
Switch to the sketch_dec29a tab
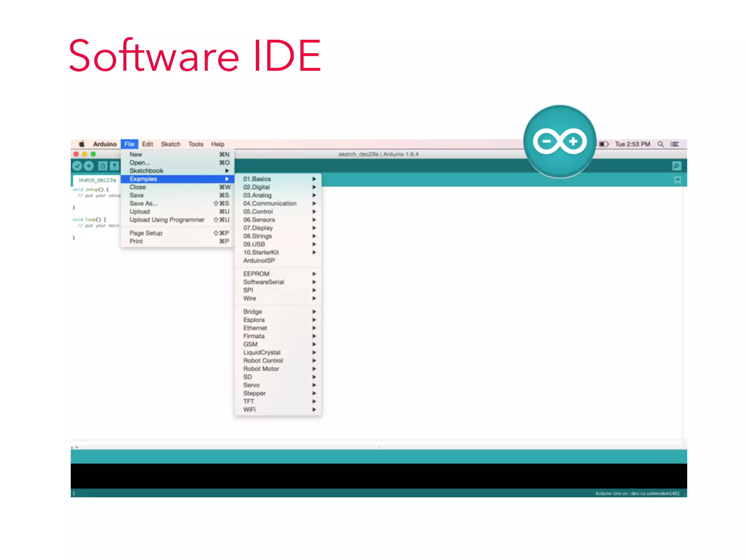click(97, 180)
